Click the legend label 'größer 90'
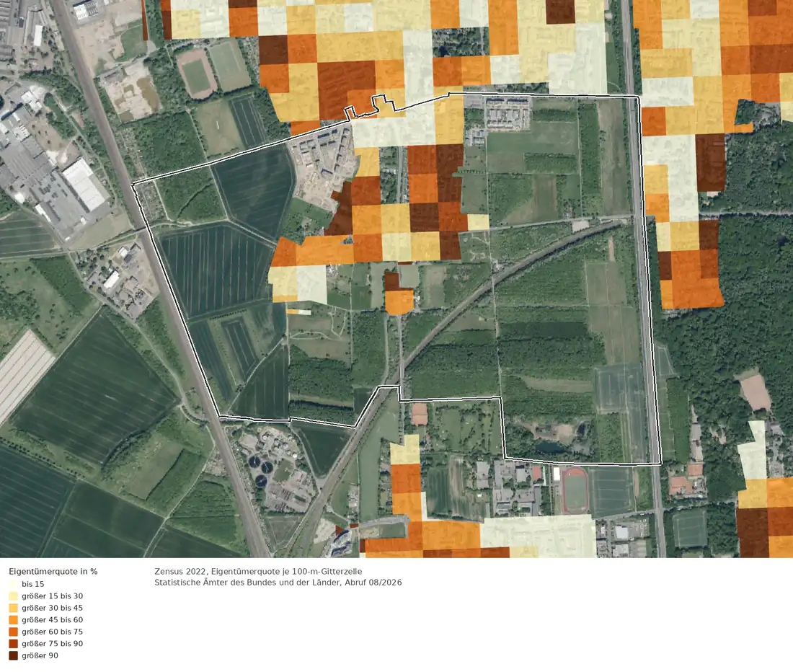793x672 pixels. tap(40, 656)
